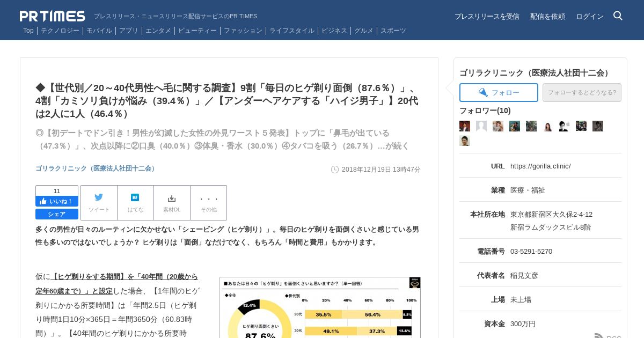Click the subheadline about 初デートでドン引き
The image size is (644, 338).
(223, 139)
